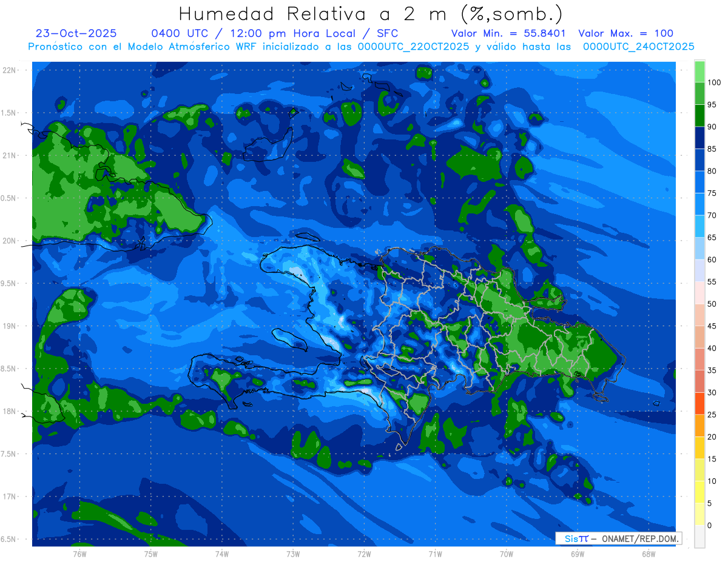Click the light yellow 0-5 legend swatch
The image size is (728, 562).
(x=699, y=514)
